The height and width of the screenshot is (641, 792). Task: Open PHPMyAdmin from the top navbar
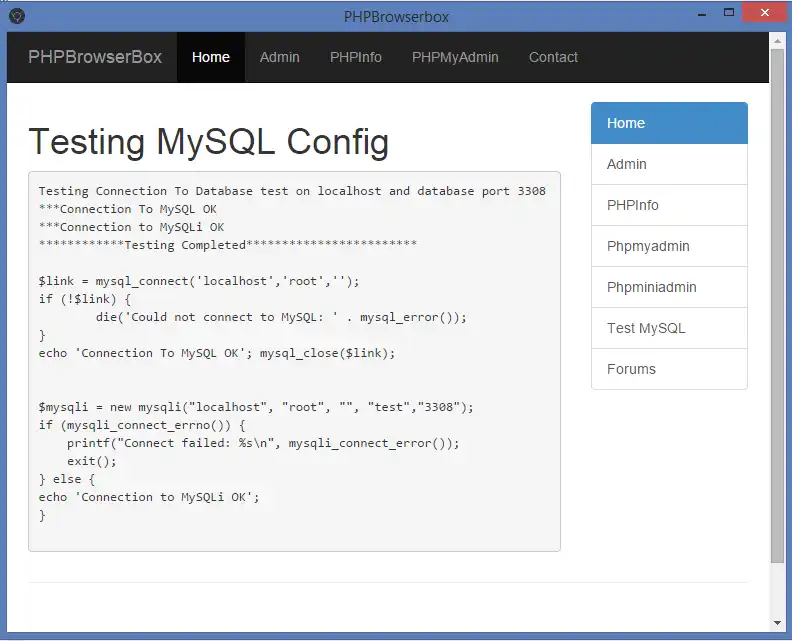click(x=455, y=57)
